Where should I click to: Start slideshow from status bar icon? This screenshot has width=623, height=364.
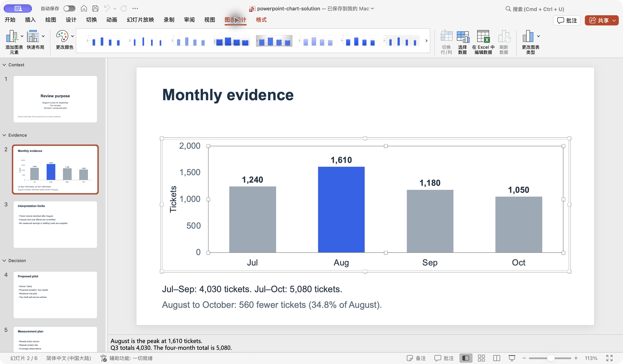point(512,358)
